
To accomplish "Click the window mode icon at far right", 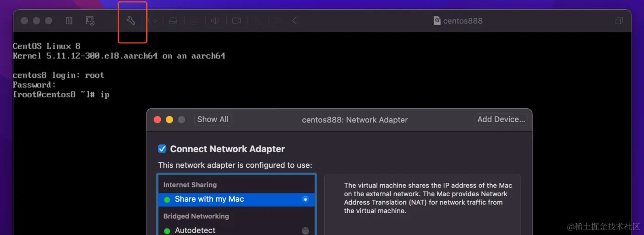I will point(619,21).
